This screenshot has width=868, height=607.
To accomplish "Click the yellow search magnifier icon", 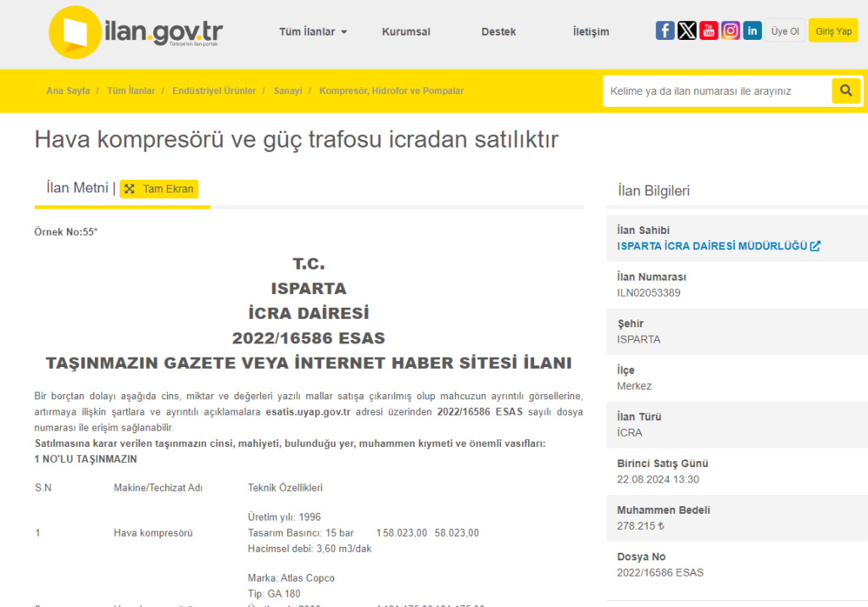I will click(x=846, y=90).
